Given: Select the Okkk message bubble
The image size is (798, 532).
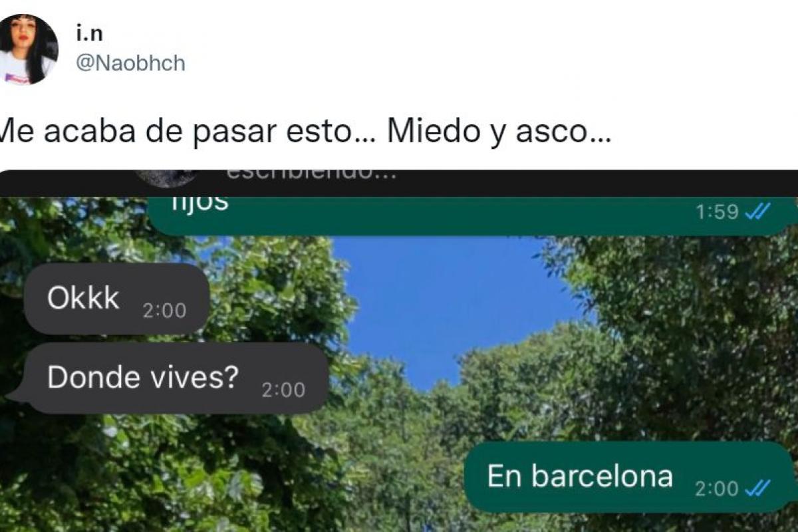Looking at the screenshot, I should tap(117, 299).
